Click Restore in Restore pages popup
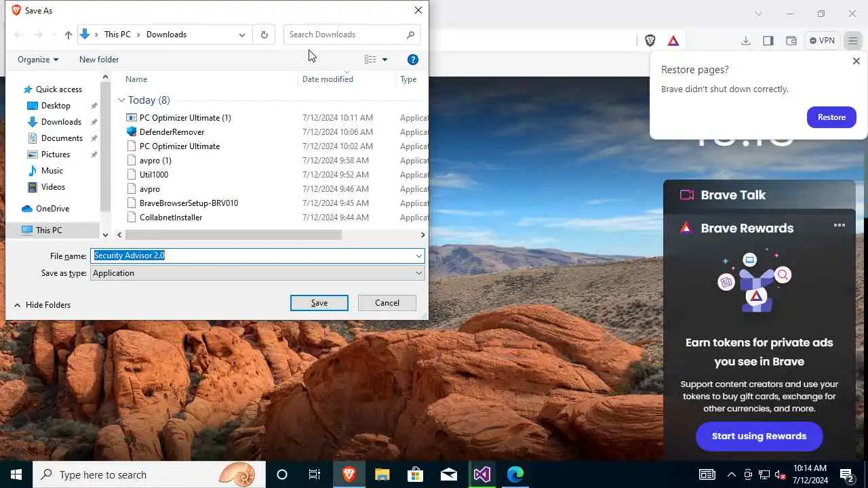The image size is (868, 488). 831,117
